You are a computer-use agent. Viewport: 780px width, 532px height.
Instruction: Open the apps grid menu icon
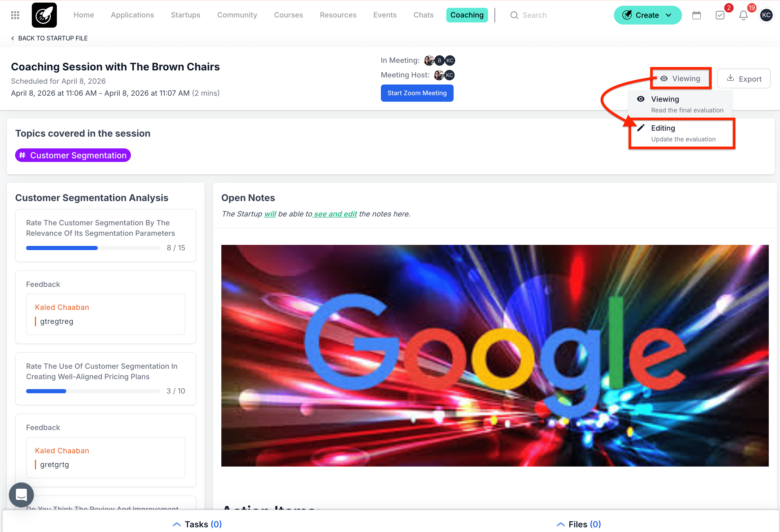coord(15,15)
